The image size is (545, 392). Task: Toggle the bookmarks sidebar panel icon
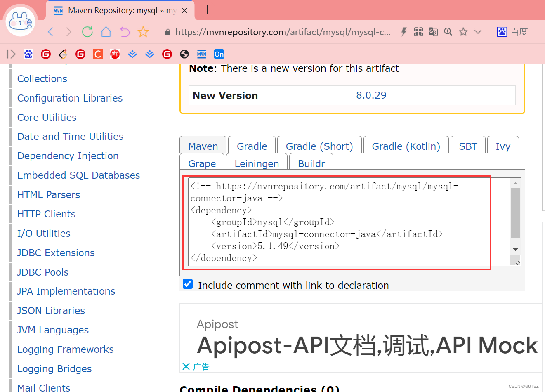pyautogui.click(x=11, y=54)
